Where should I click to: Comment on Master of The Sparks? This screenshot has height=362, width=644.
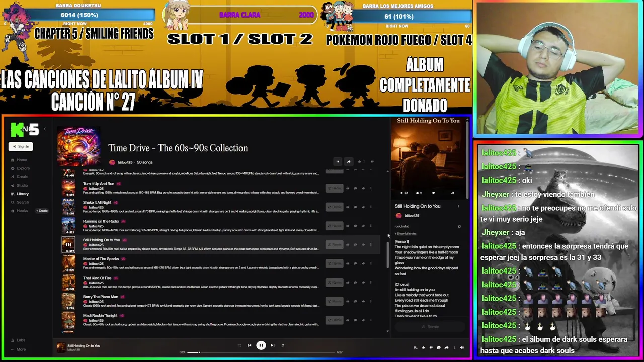(355, 263)
